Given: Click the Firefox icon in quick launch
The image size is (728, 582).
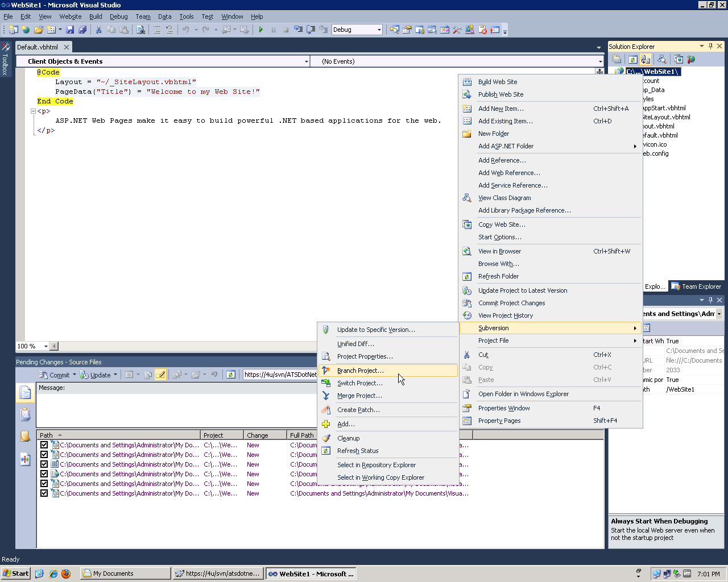Looking at the screenshot, I should (66, 573).
